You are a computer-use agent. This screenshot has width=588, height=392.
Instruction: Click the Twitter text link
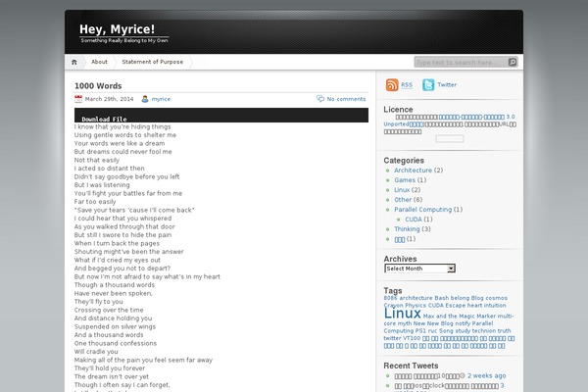click(447, 85)
